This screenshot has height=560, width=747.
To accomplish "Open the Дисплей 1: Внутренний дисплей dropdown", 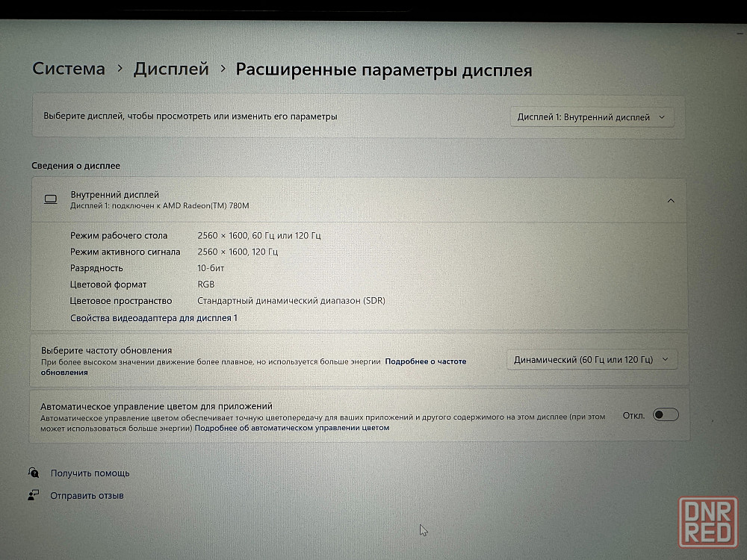I will pyautogui.click(x=592, y=117).
